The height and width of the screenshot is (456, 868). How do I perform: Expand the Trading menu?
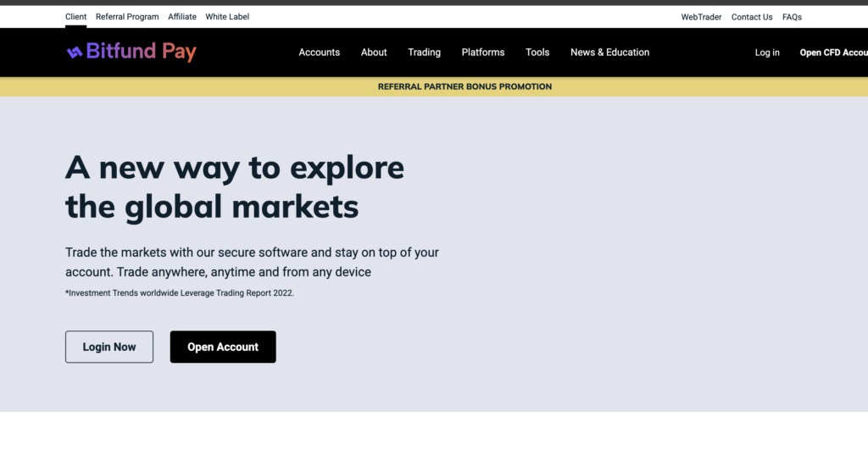pos(424,52)
